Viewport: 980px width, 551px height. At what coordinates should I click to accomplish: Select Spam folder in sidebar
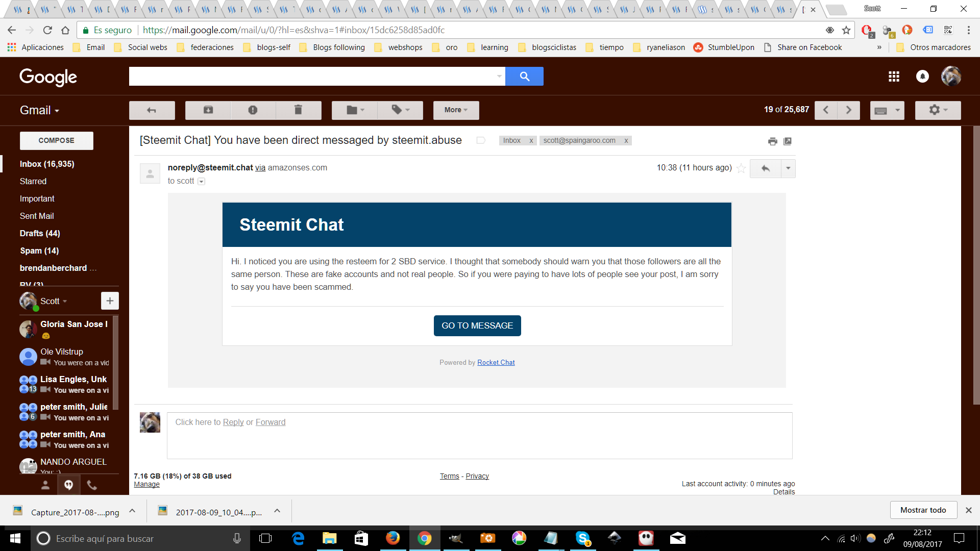38,251
